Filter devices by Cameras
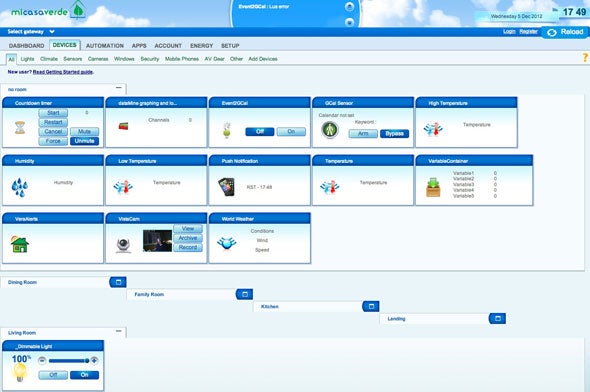The height and width of the screenshot is (392, 590). pos(98,59)
